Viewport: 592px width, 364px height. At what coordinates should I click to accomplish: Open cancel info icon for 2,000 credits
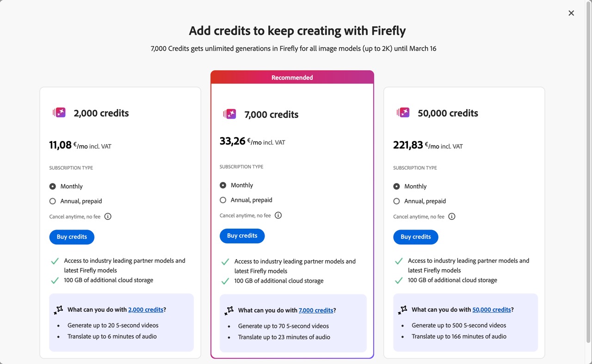pyautogui.click(x=108, y=217)
